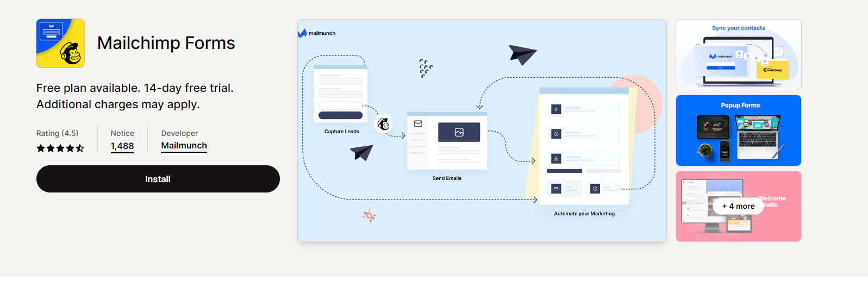The width and height of the screenshot is (868, 286).
Task: Open the main Mailmunch workflow screenshot
Action: coord(482,130)
